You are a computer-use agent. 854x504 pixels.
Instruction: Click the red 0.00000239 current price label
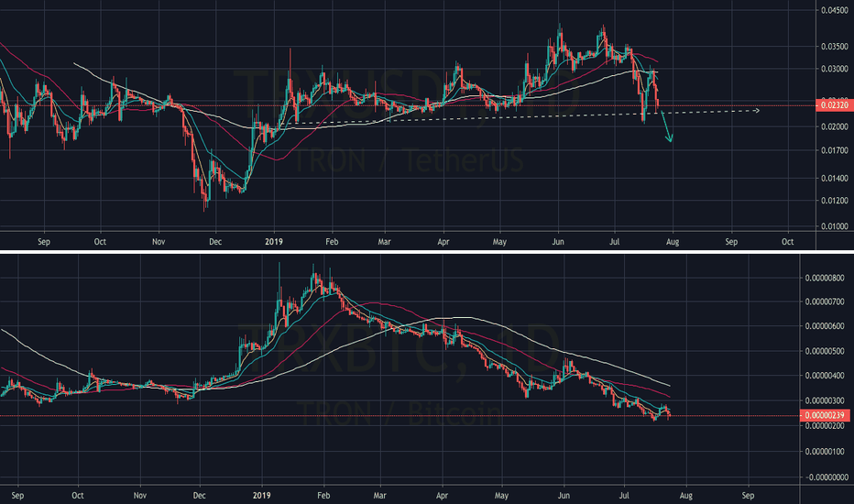(x=825, y=415)
